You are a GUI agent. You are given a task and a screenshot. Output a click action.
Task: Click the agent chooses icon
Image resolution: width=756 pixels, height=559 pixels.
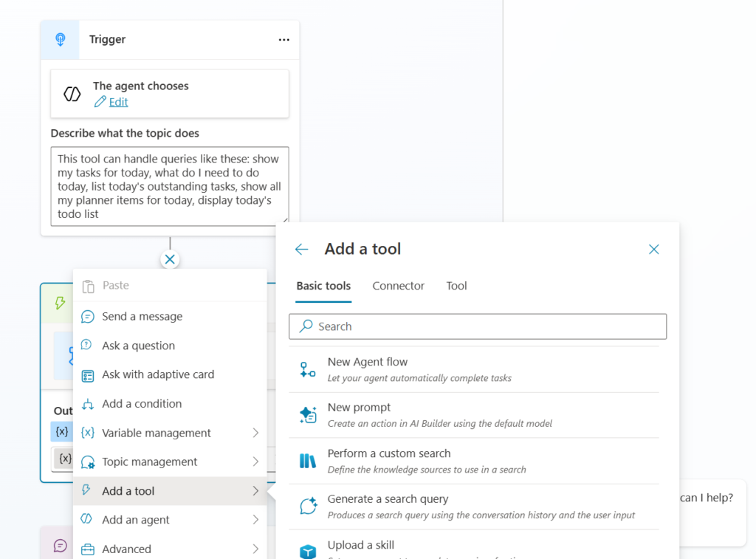click(x=72, y=94)
